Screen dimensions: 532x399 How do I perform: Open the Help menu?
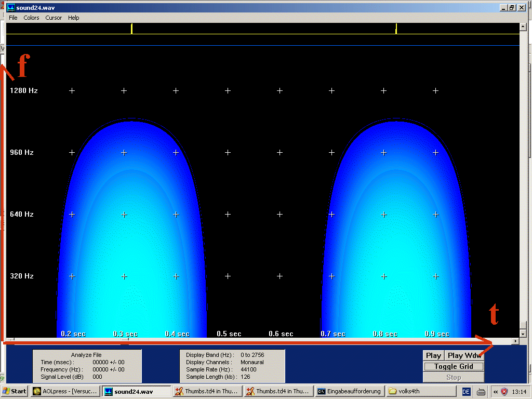point(74,18)
